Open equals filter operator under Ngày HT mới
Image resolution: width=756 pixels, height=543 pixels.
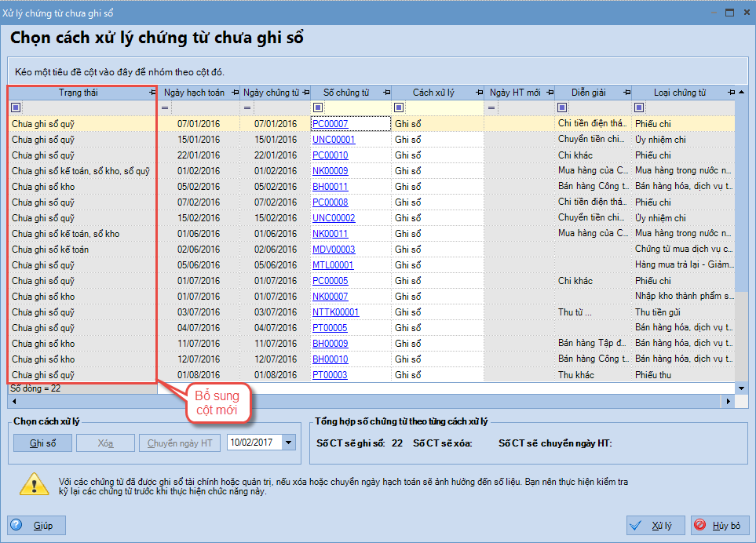(x=491, y=108)
